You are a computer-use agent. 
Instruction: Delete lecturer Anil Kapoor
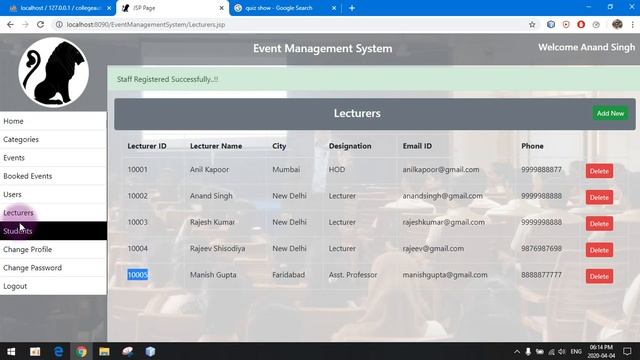(x=599, y=171)
